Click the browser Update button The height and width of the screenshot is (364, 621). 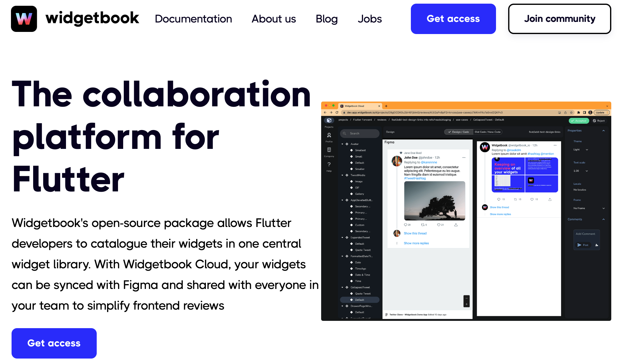click(x=602, y=112)
